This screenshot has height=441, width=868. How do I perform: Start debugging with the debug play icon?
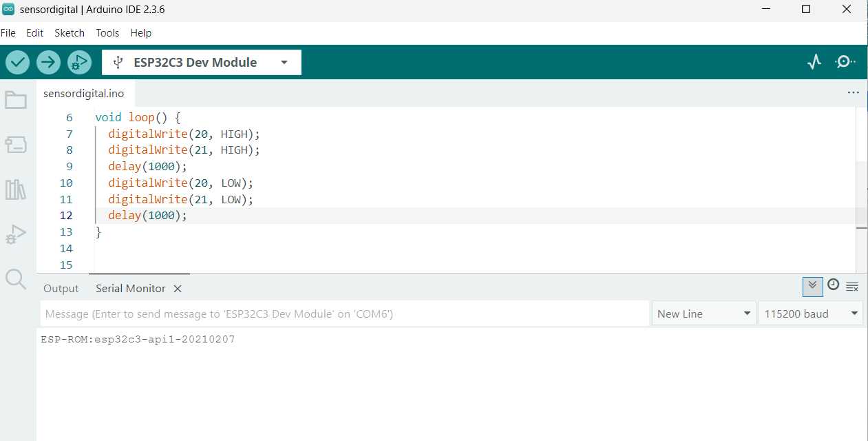[x=79, y=62]
